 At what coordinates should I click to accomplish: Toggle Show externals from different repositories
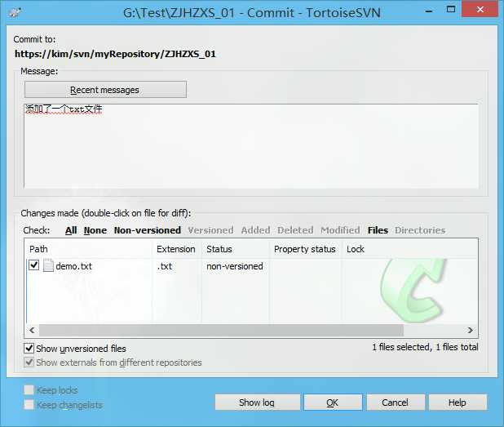(29, 363)
